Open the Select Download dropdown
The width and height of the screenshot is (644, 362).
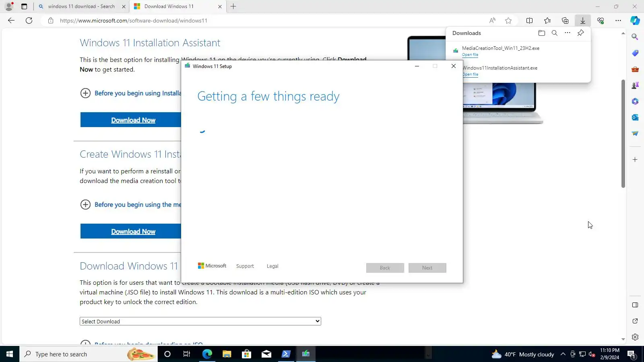pos(200,321)
